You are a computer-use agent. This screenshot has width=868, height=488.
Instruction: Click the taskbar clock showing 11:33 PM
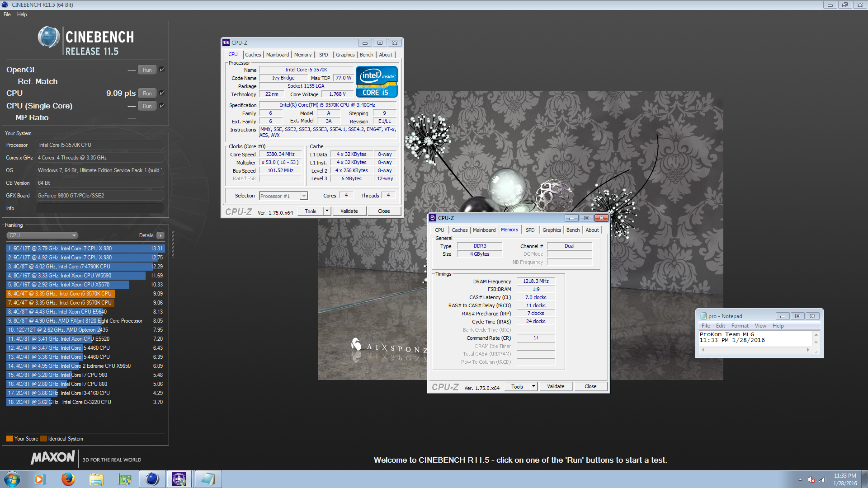[x=845, y=479]
